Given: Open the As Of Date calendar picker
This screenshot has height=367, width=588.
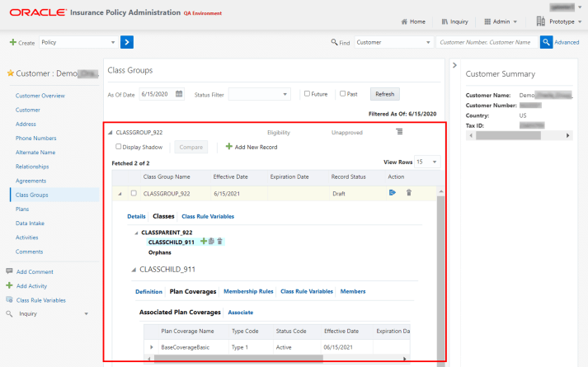Looking at the screenshot, I should click(x=179, y=94).
